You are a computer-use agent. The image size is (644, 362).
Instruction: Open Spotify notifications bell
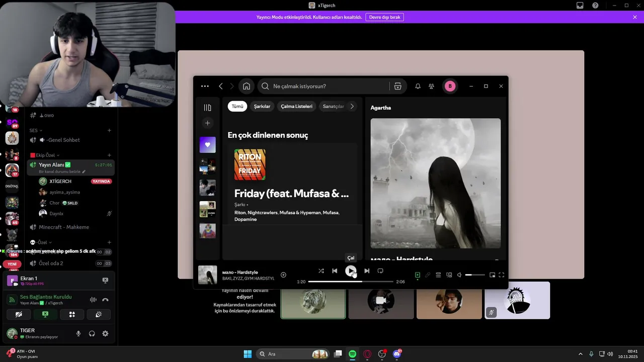coord(418,86)
